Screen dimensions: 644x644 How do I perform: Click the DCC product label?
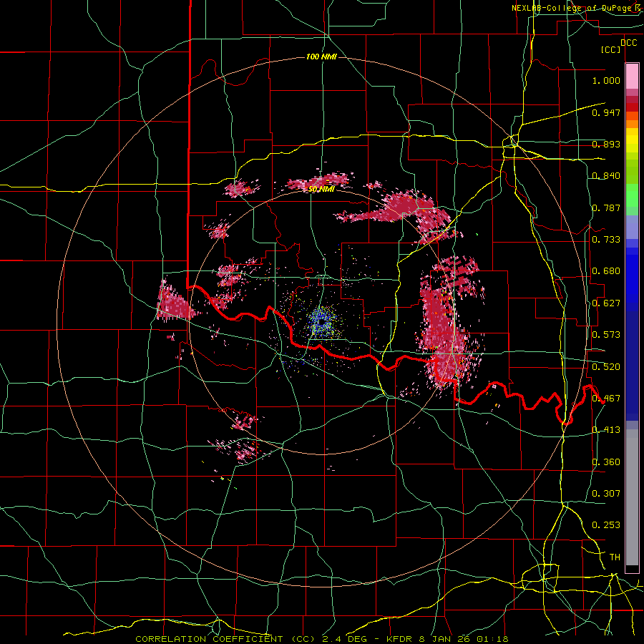(x=628, y=43)
